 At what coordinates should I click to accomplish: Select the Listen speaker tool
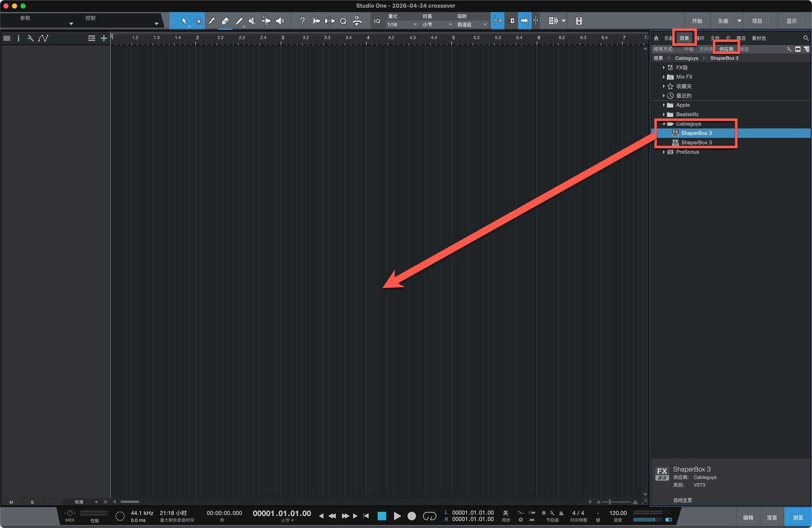pos(280,21)
